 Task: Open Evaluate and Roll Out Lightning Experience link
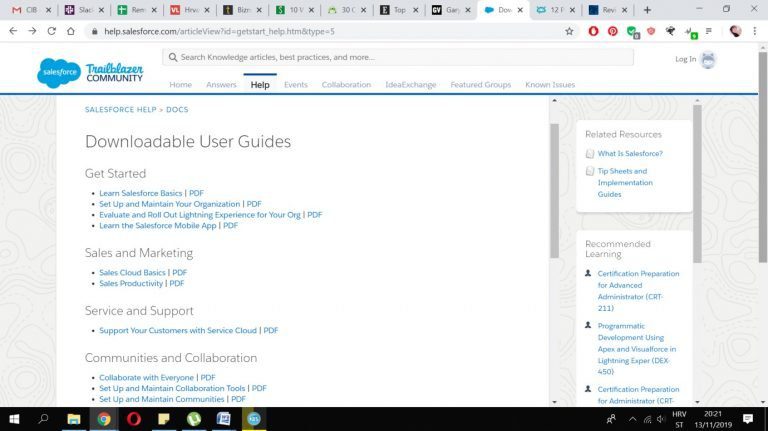pyautogui.click(x=200, y=215)
